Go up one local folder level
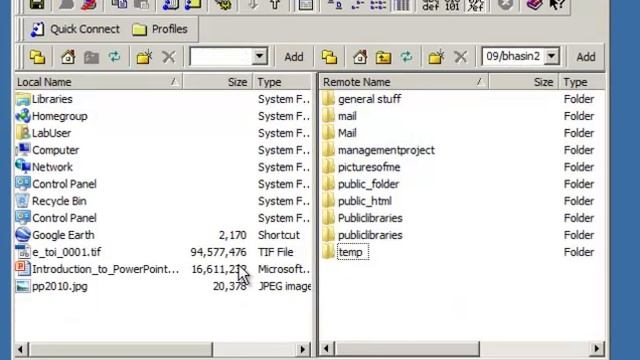 click(91, 57)
